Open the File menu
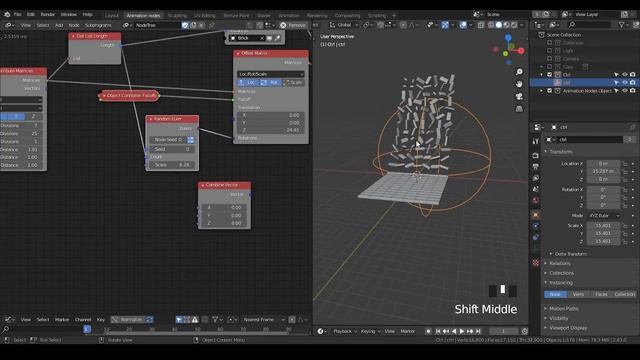640x360 pixels. point(18,14)
